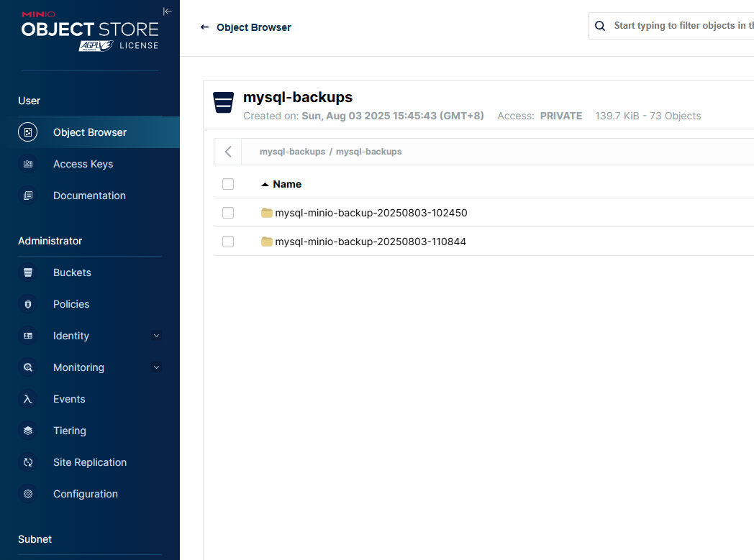
Task: Select Object Browser in the sidebar
Action: [89, 132]
